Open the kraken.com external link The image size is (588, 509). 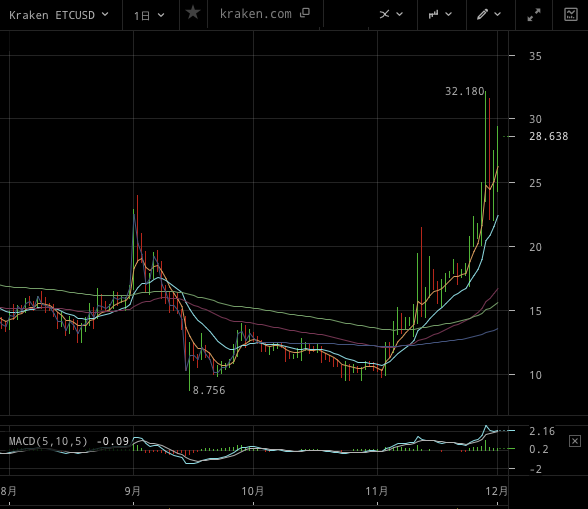[x=255, y=14]
